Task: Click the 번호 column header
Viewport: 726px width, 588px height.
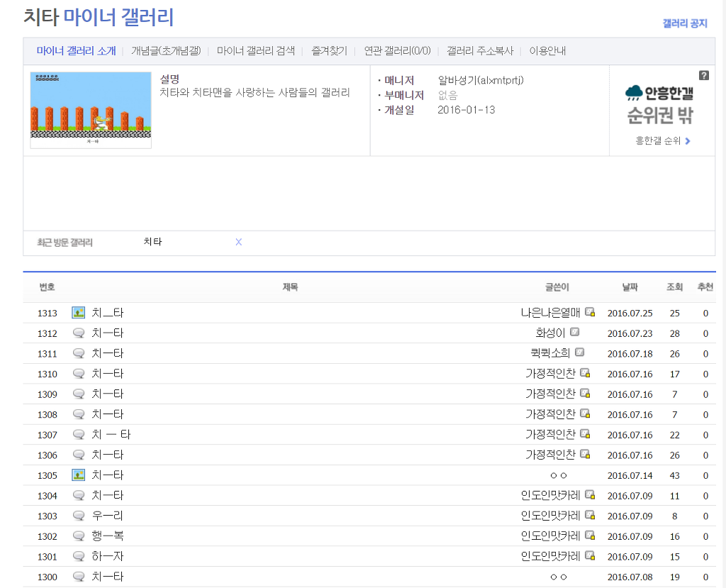Action: click(x=48, y=287)
